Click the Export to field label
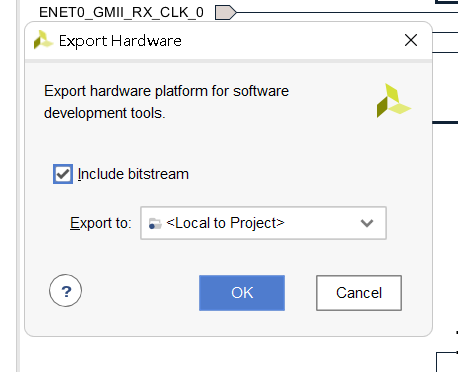 pyautogui.click(x=101, y=223)
